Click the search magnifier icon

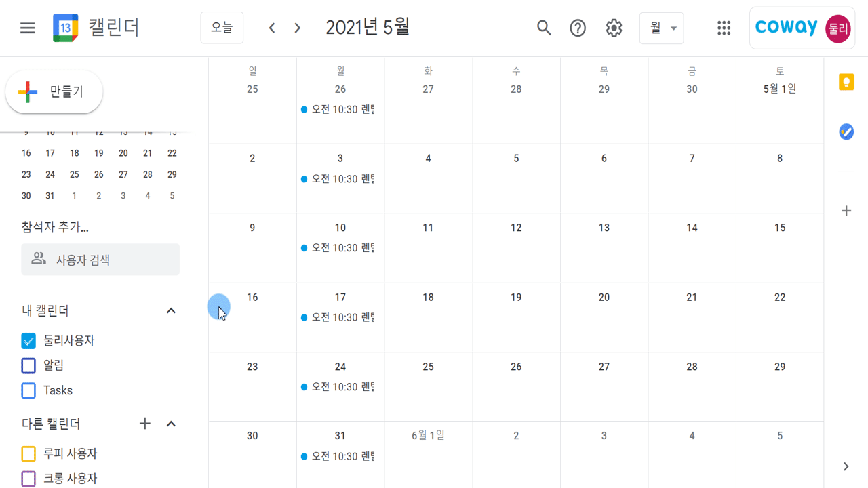click(544, 28)
